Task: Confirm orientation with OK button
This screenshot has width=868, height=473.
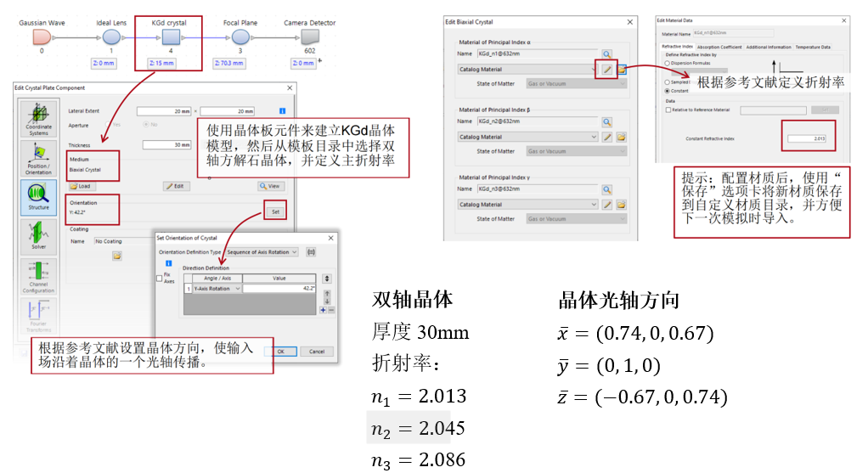Action: coord(280,352)
